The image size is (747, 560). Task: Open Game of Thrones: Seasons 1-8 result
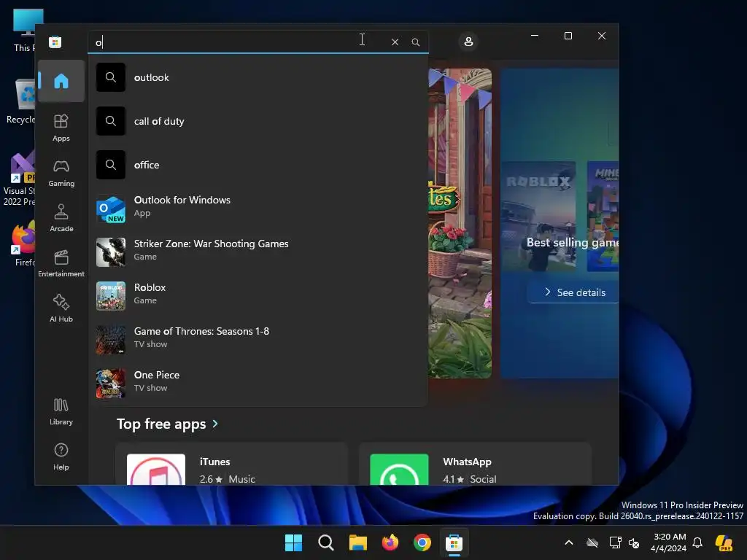(x=258, y=340)
